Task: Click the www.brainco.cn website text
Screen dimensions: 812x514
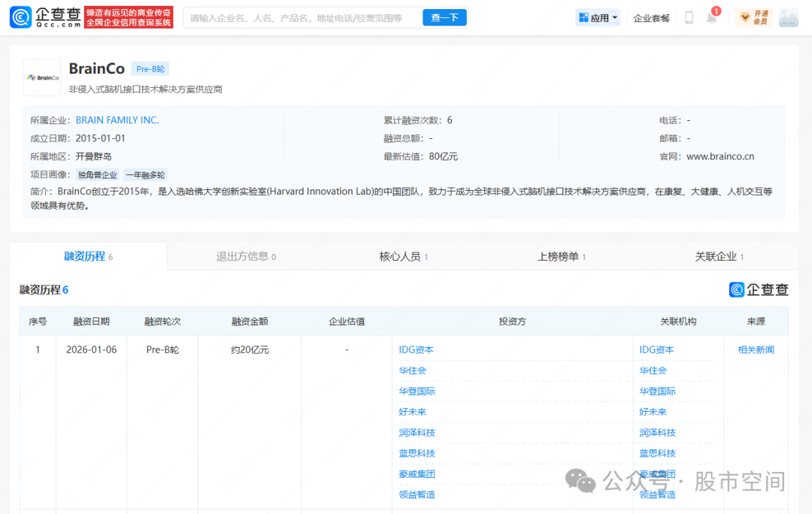Action: [x=720, y=156]
